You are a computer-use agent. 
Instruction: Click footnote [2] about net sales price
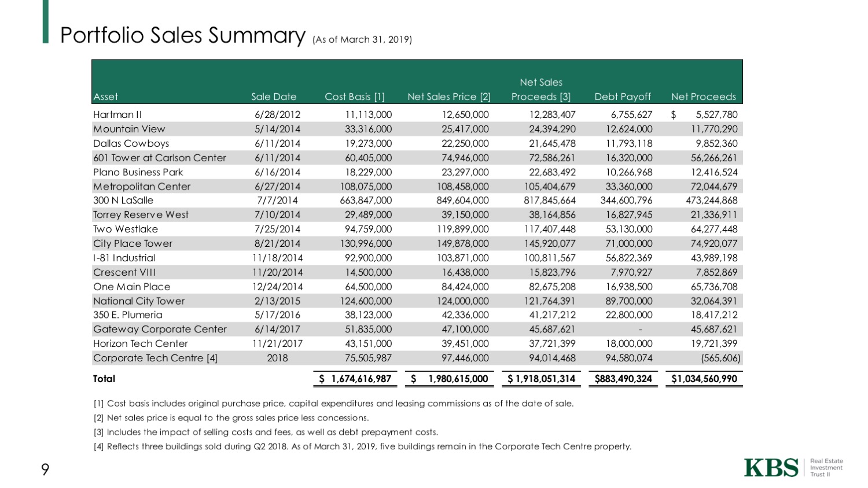click(x=231, y=417)
